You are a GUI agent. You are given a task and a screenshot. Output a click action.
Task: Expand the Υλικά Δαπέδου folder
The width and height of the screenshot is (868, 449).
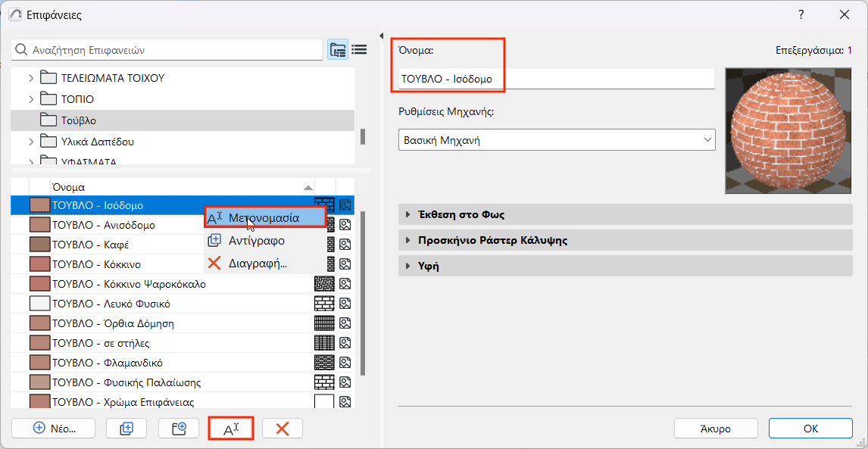(31, 142)
